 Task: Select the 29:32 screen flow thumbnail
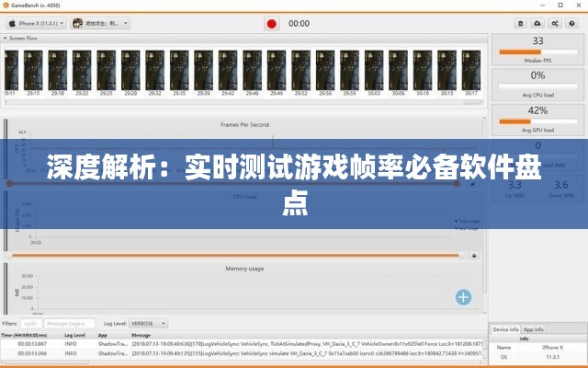[x=155, y=70]
